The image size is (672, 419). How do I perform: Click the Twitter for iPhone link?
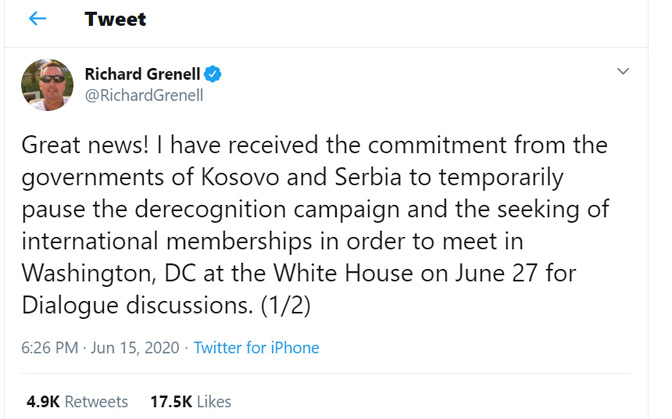[x=256, y=348]
